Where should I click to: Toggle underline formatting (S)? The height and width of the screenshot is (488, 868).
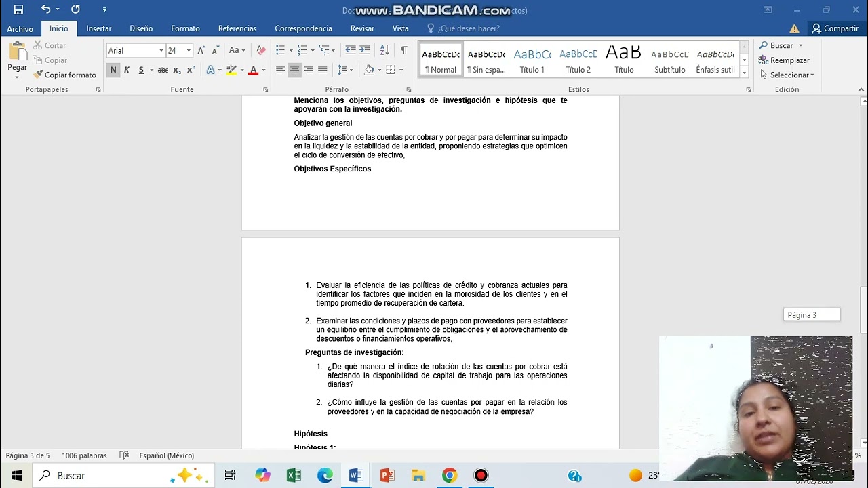141,70
